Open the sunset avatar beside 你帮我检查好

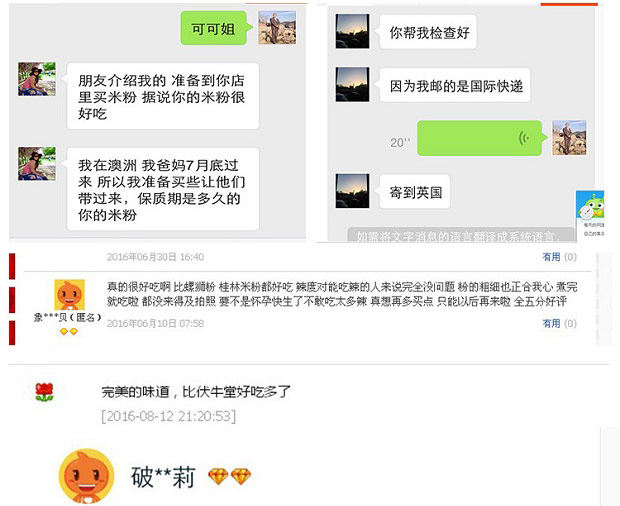point(352,31)
